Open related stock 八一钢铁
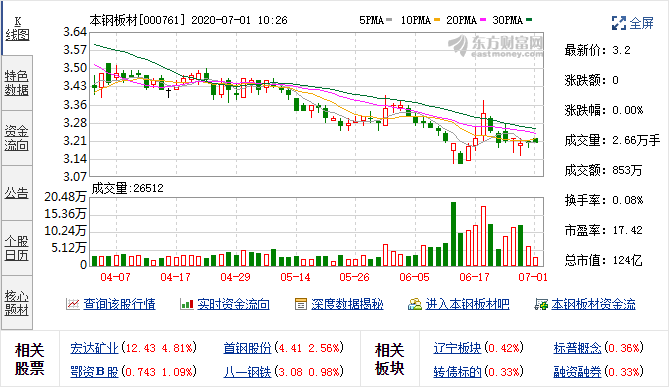 click(x=247, y=372)
